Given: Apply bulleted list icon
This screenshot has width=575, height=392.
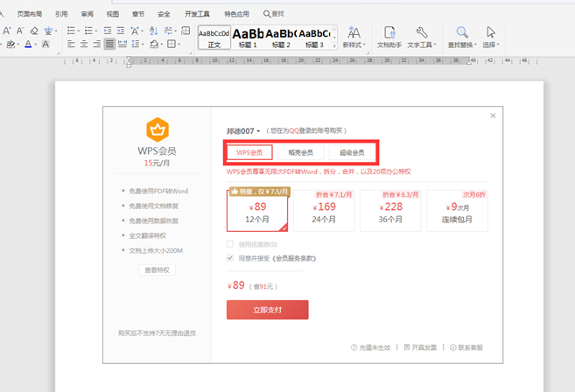Looking at the screenshot, I should 71,31.
